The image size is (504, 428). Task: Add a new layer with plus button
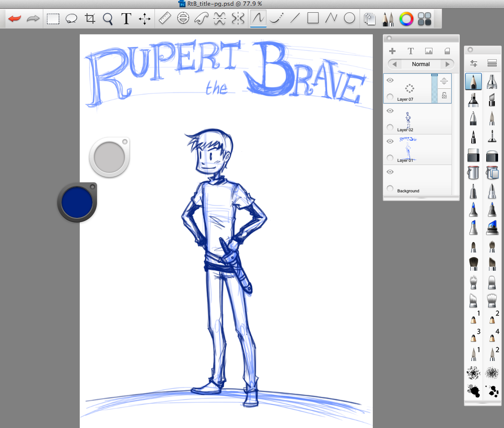[x=392, y=51]
